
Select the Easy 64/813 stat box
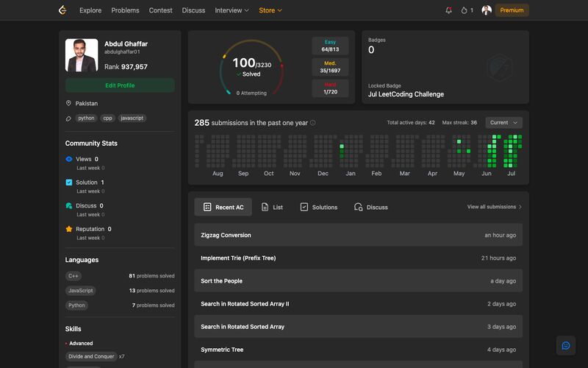[330, 46]
